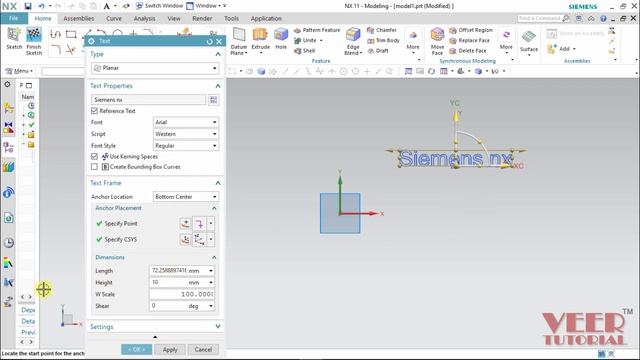Click the Apply button
This screenshot has width=640, height=360.
(170, 349)
